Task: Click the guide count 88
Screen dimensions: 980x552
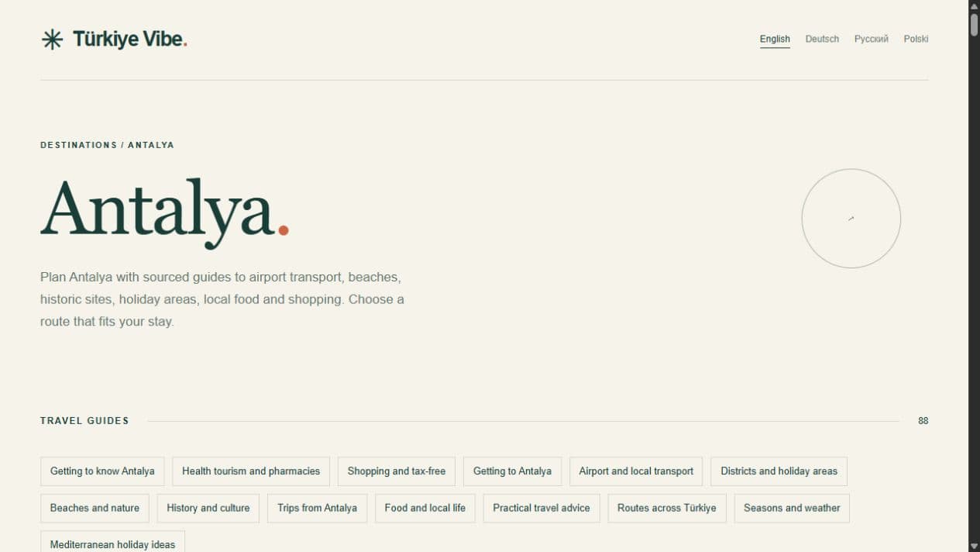Action: coord(923,421)
